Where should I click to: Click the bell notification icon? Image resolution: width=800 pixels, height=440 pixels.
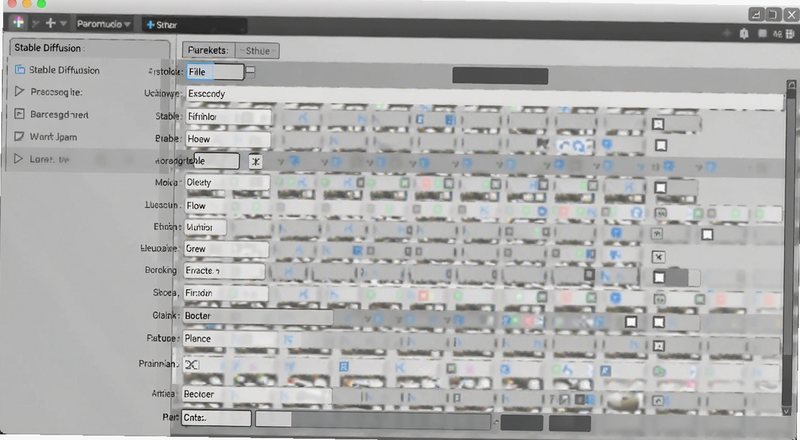tap(744, 34)
